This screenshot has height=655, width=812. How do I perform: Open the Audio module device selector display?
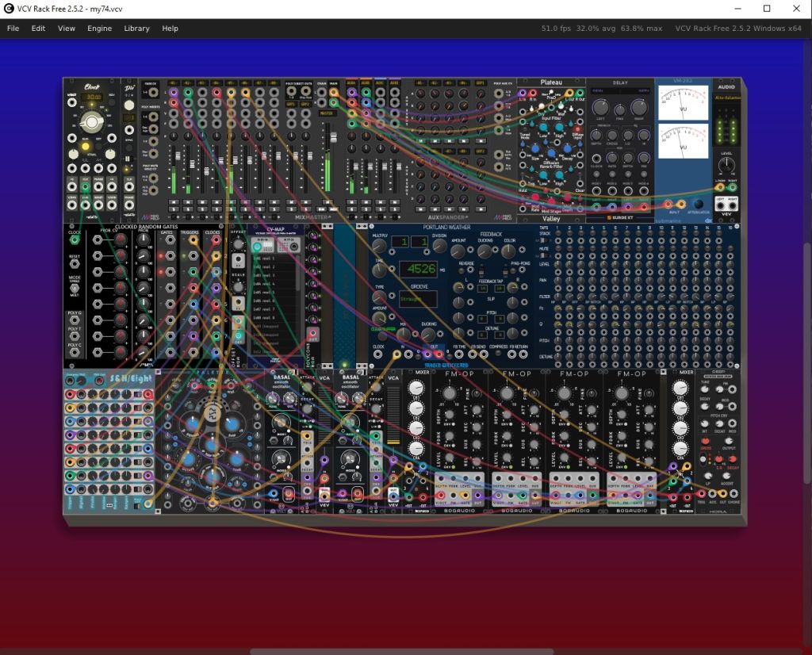click(726, 98)
